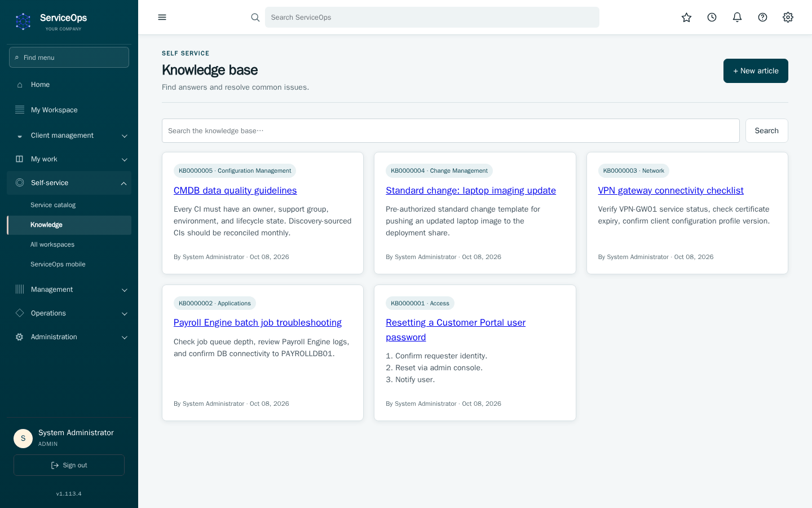This screenshot has height=508, width=812.
Task: Open Payroll Engine batch job troubleshooting
Action: [x=258, y=323]
